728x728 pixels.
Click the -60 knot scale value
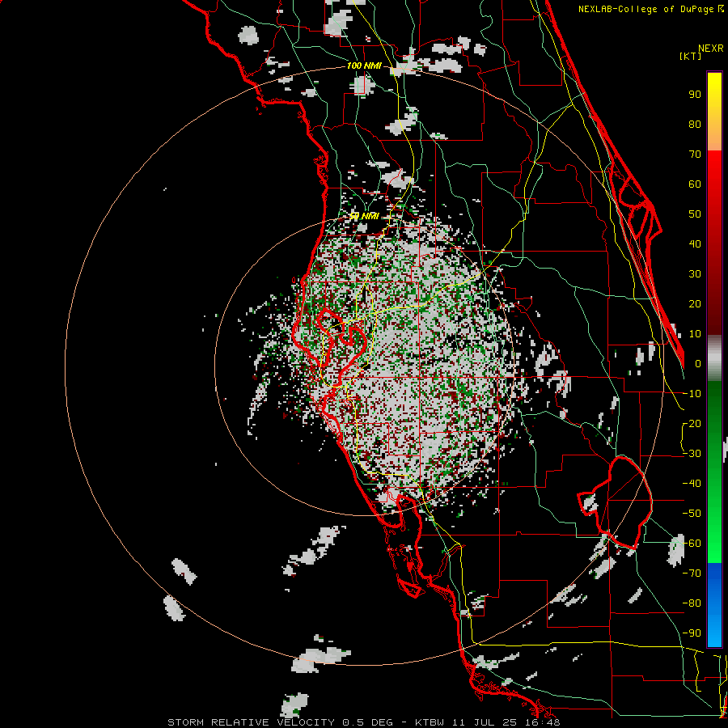692,544
